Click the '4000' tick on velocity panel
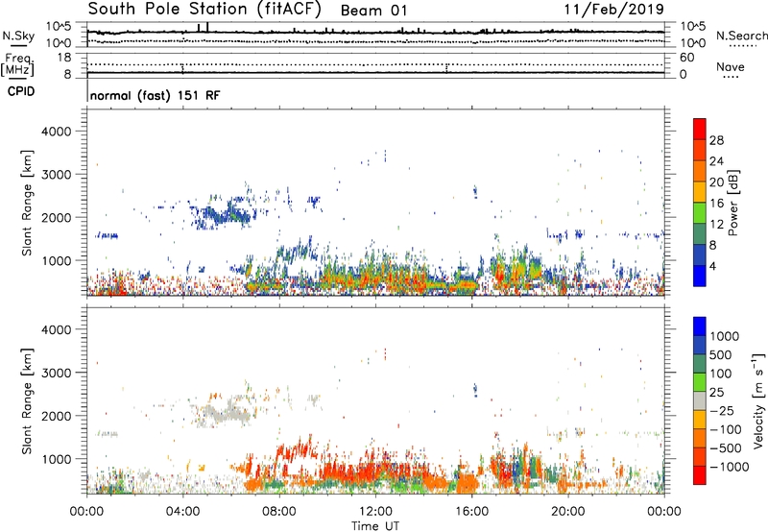This screenshot has width=768, height=532. point(56,329)
